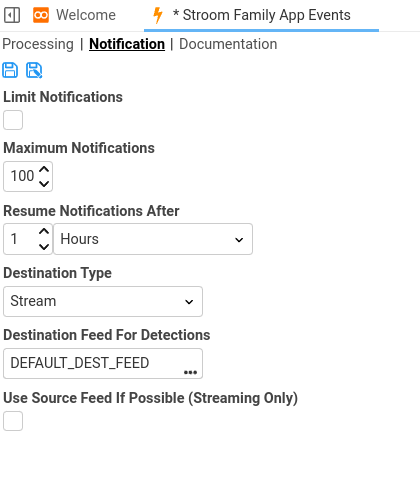Image resolution: width=420 pixels, height=480 pixels.
Task: Enable the Limit Notifications checkbox
Action: click(13, 120)
